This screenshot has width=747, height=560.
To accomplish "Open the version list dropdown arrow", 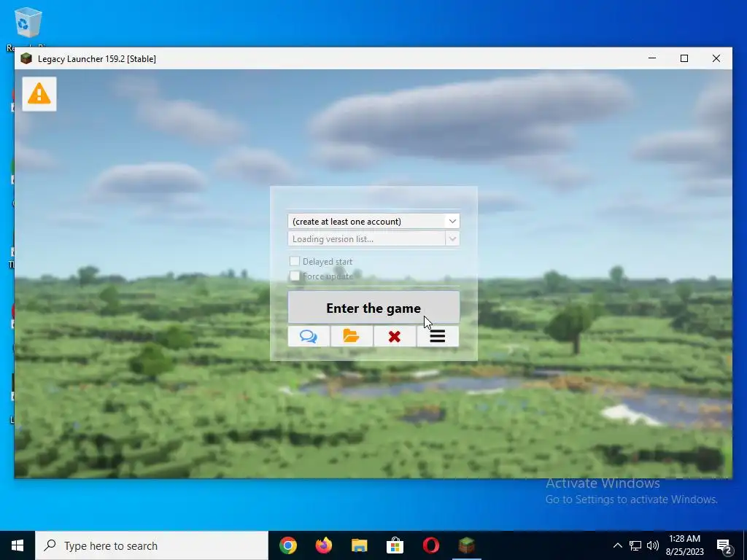I will (x=452, y=238).
